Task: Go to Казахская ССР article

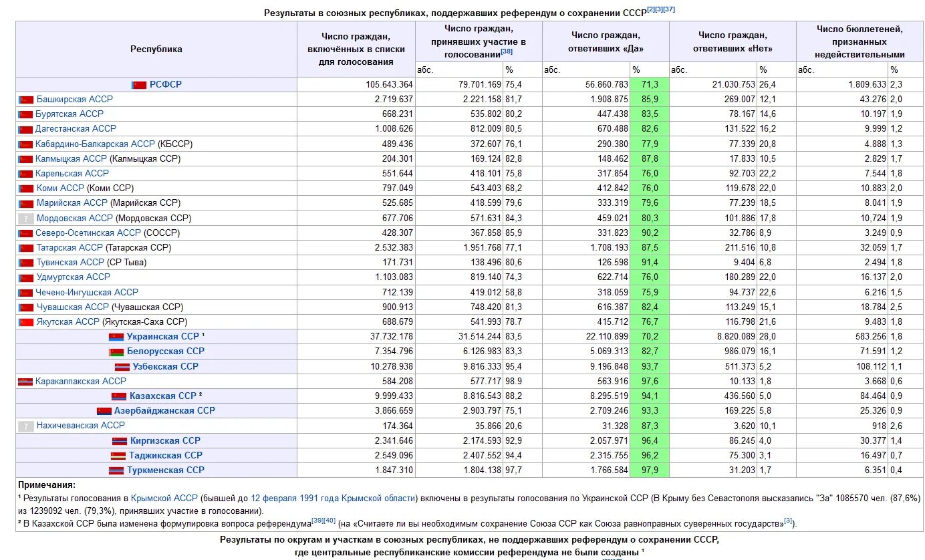Action: pos(163,396)
